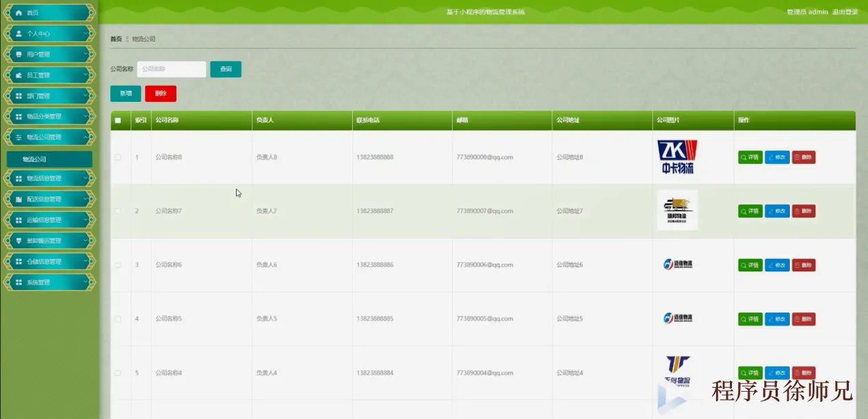Expand 部门管理 using its chevron

86,96
